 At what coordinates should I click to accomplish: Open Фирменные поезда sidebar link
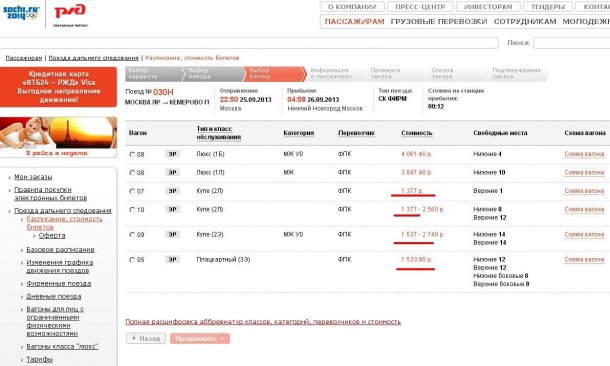coord(59,284)
